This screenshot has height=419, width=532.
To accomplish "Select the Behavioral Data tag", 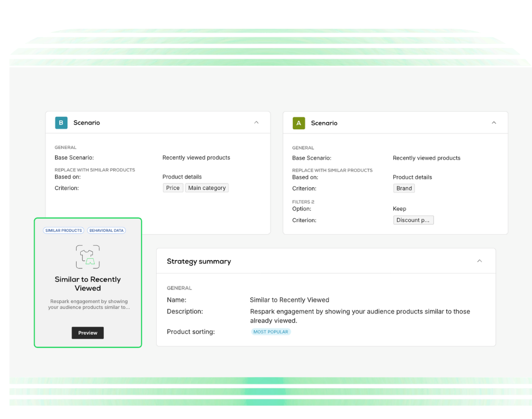I will 107,230.
